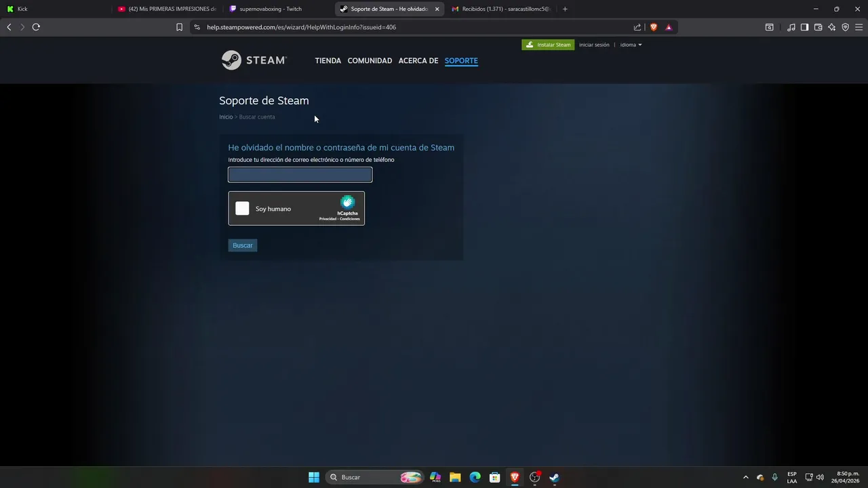Bookmark this page via bookmark icon
The width and height of the screenshot is (868, 488).
[179, 27]
